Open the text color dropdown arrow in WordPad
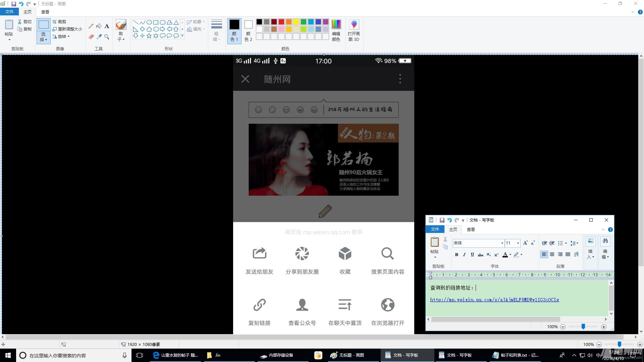The height and width of the screenshot is (362, 644). click(511, 255)
